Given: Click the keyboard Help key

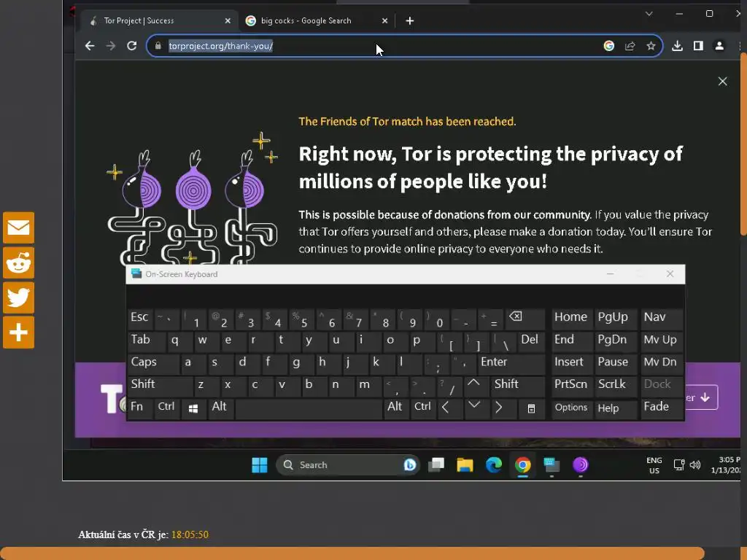Looking at the screenshot, I should click(616, 408).
